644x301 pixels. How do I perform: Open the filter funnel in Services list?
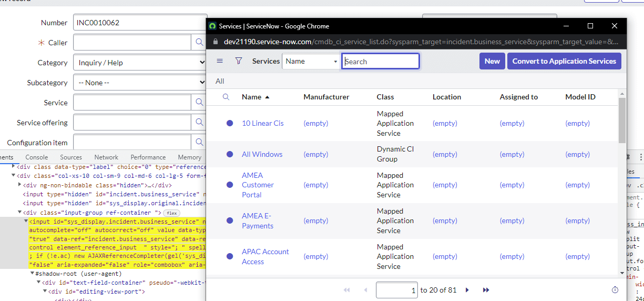(239, 61)
